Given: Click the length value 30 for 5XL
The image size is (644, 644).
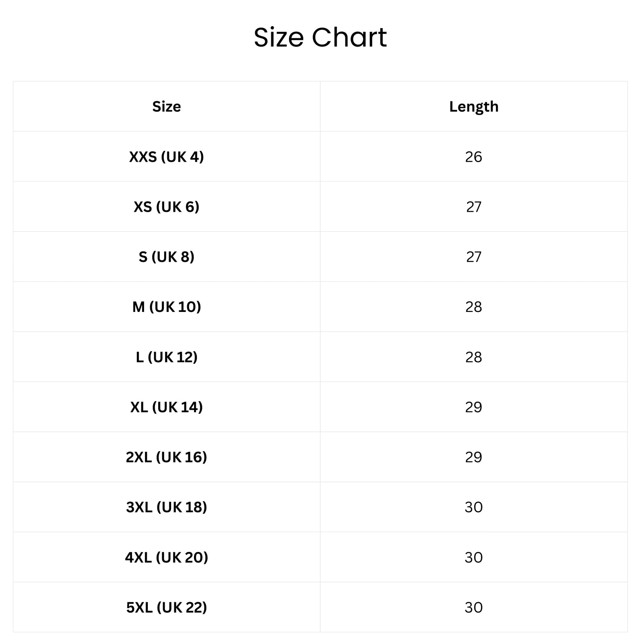Looking at the screenshot, I should tap(473, 607).
